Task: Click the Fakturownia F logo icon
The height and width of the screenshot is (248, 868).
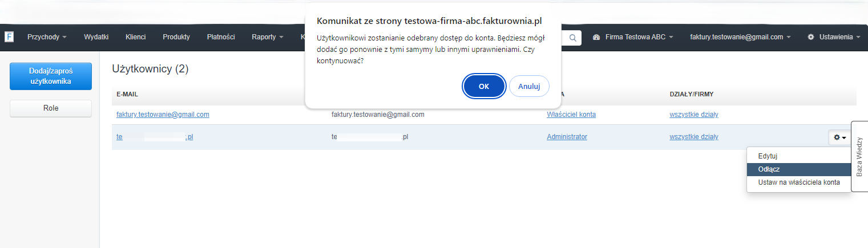Action: coord(9,37)
